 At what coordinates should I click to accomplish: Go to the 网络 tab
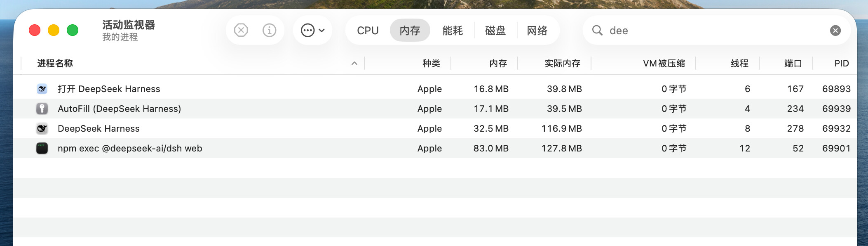coord(537,31)
